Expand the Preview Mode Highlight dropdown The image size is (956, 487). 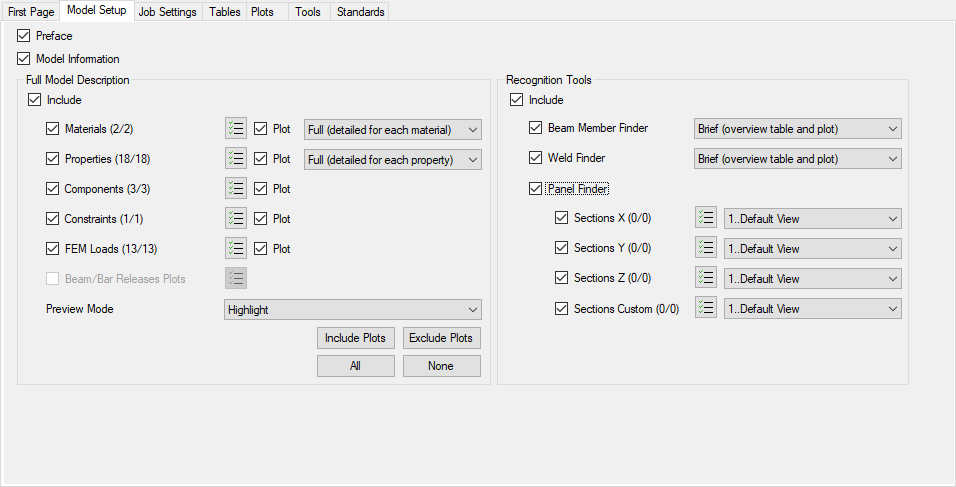353,310
